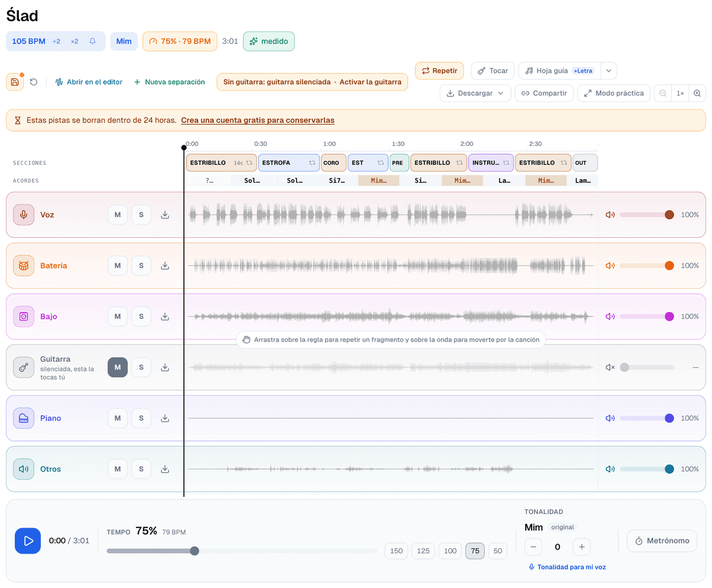
Task: Select the OUT section
Action: [585, 163]
